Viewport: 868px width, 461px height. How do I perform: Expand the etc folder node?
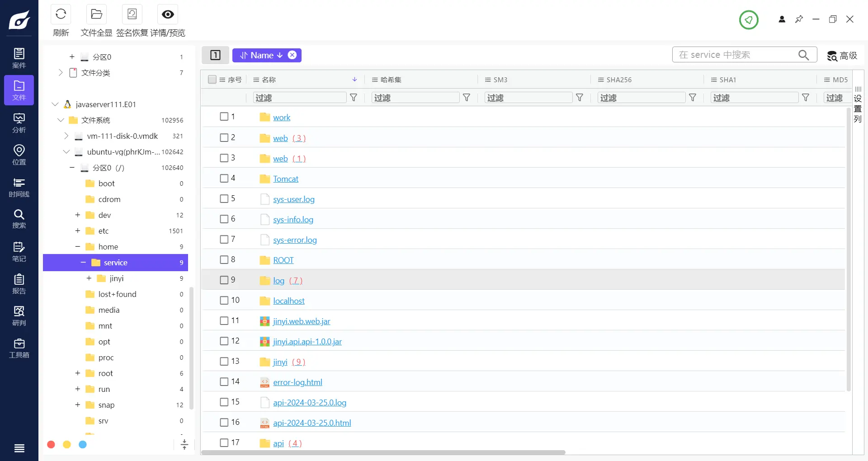77,230
